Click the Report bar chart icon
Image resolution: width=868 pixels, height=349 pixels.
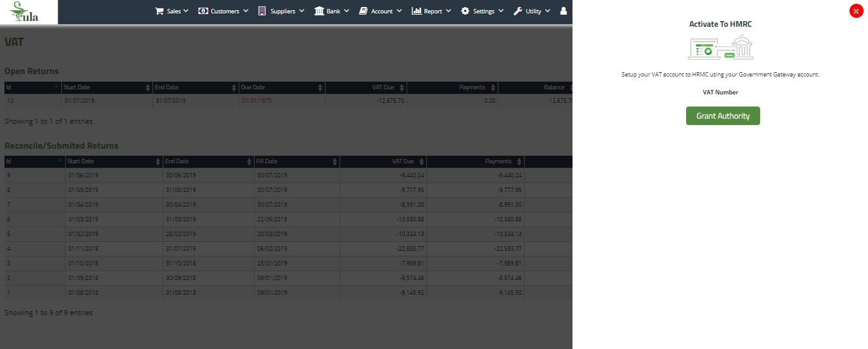pos(416,11)
